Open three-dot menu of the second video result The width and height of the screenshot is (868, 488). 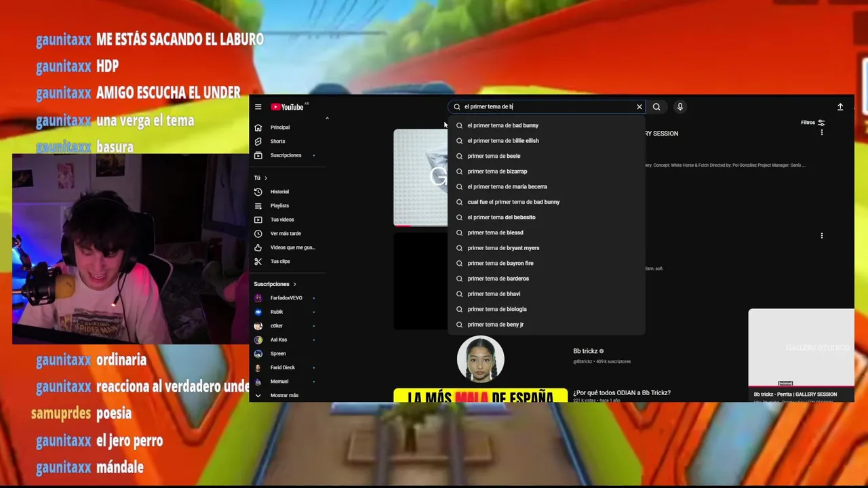(822, 236)
